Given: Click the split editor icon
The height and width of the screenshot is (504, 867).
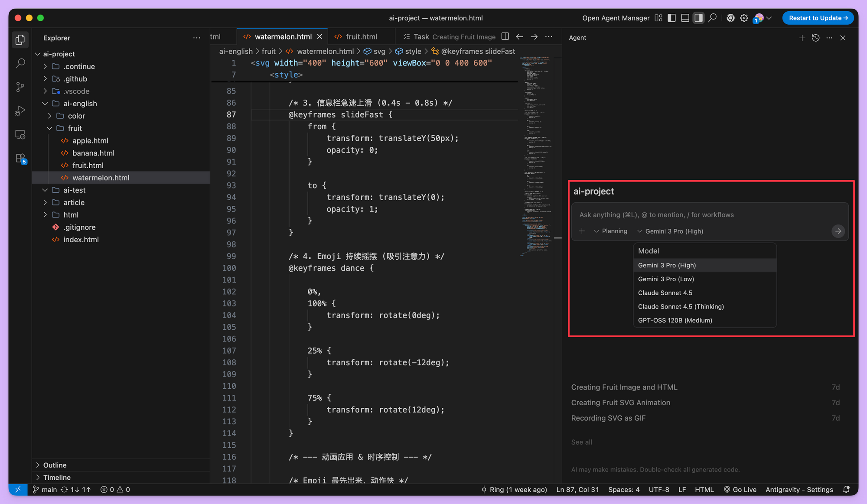Looking at the screenshot, I should click(505, 36).
